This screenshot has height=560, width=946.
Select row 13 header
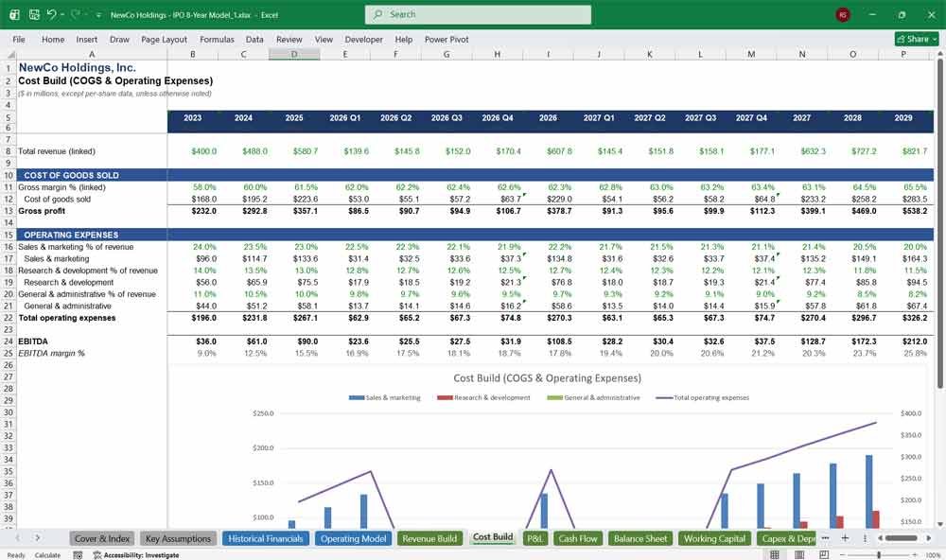[x=9, y=211]
